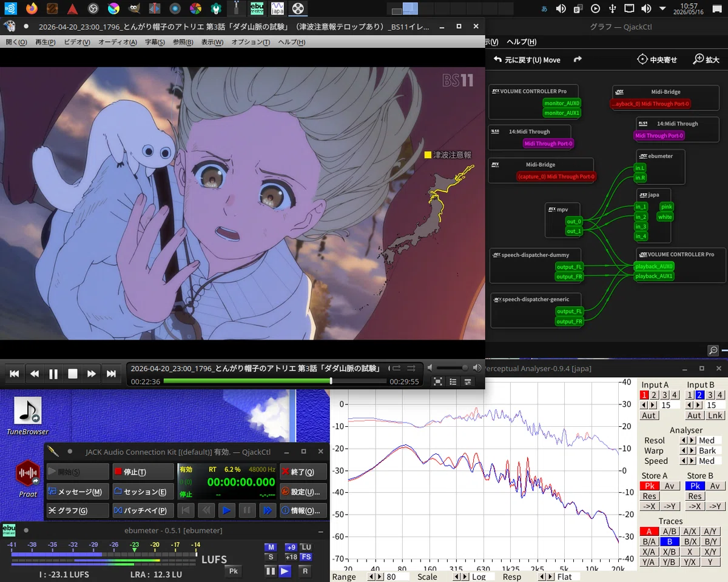Open the playlist icon in SMPlayer
This screenshot has height=582, width=728.
[453, 381]
